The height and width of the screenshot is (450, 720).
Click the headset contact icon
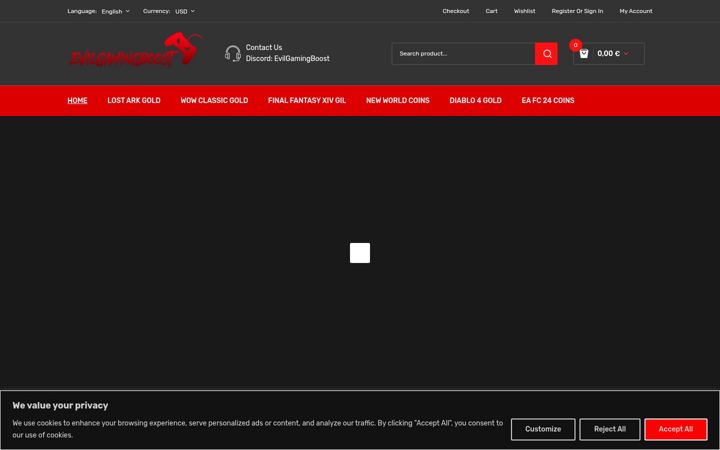tap(233, 53)
